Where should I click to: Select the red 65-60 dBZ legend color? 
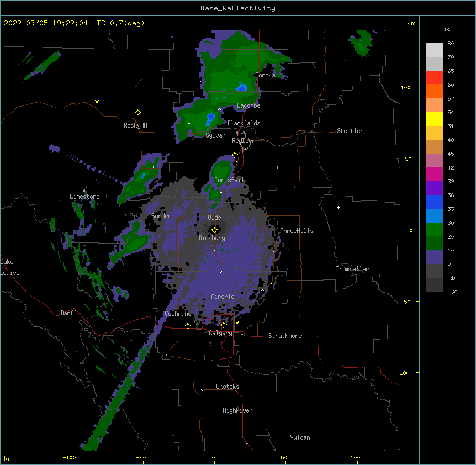434,78
